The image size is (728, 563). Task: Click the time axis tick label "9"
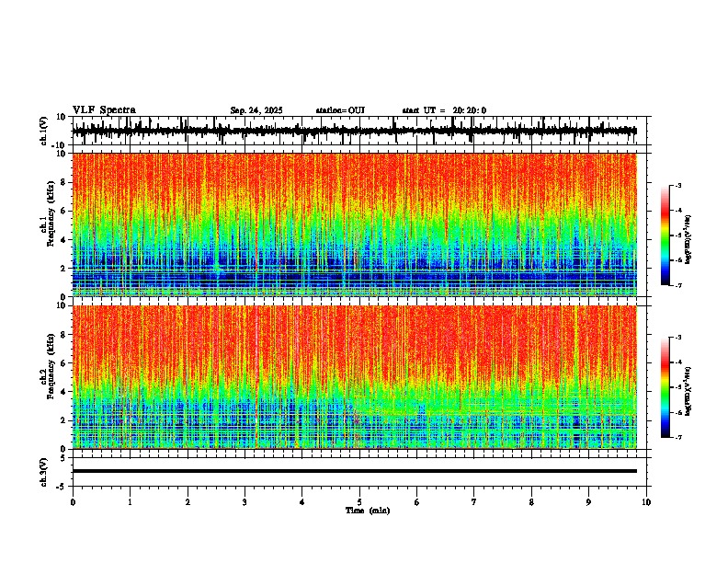click(x=588, y=502)
